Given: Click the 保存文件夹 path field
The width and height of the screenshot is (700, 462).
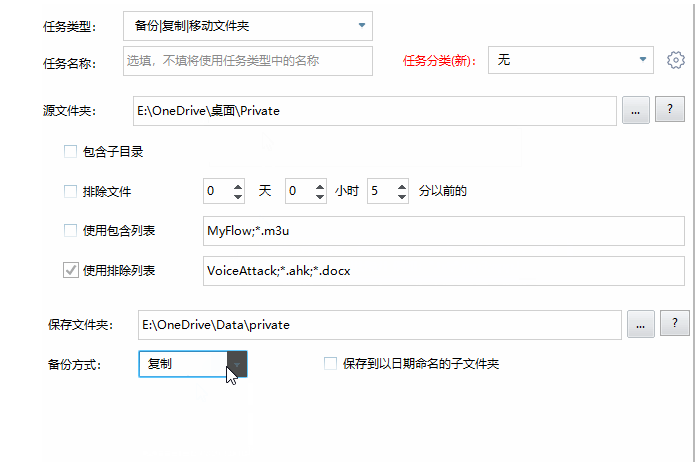Looking at the screenshot, I should pyautogui.click(x=379, y=325).
